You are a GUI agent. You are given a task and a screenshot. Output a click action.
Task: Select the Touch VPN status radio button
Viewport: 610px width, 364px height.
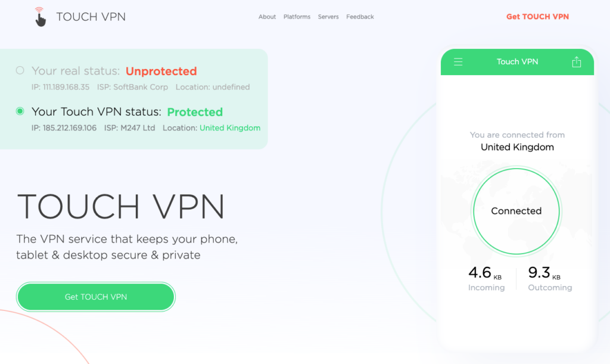[x=20, y=111]
